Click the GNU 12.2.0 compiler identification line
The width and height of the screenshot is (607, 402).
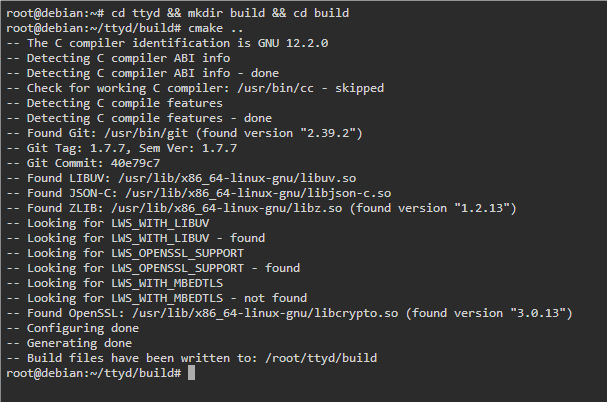(x=167, y=43)
